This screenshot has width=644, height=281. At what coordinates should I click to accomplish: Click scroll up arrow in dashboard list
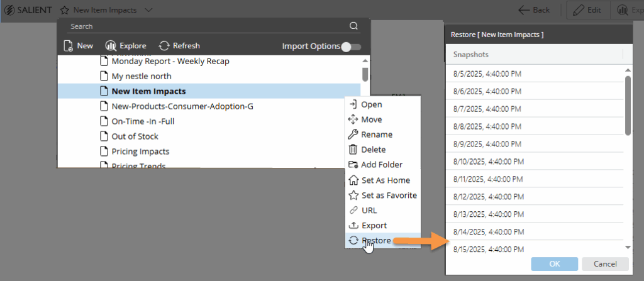(365, 61)
